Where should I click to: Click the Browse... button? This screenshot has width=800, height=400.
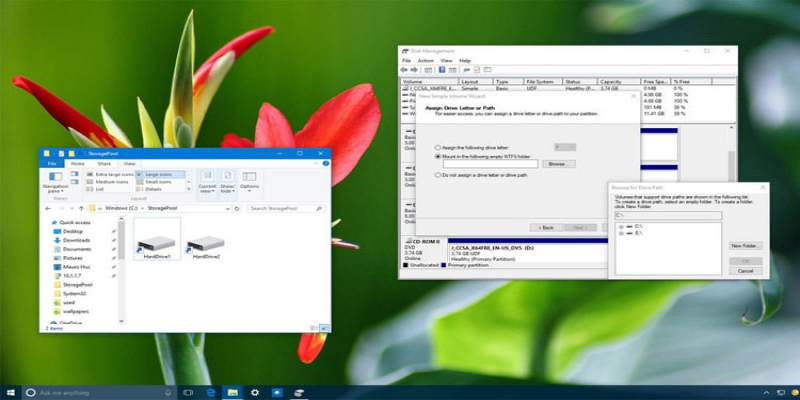[x=559, y=164]
